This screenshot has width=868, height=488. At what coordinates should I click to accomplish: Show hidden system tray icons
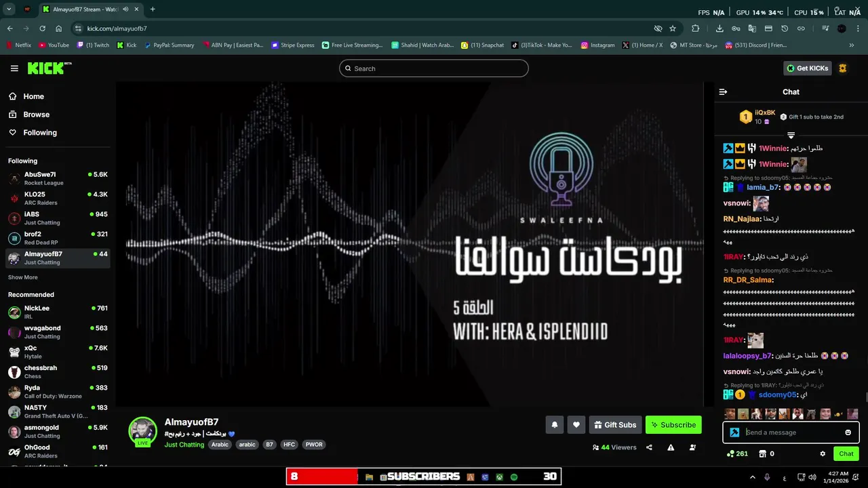751,477
